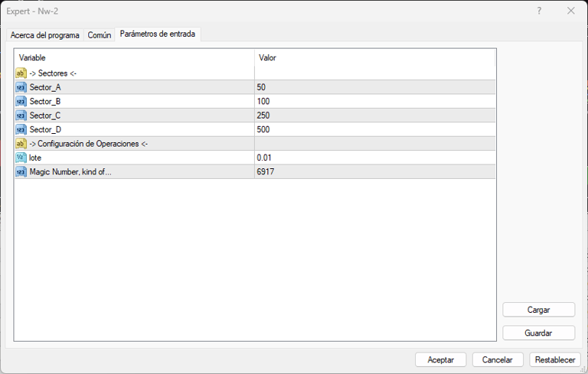Edit the Sector_A value field showing 50
588x374 pixels.
click(375, 87)
